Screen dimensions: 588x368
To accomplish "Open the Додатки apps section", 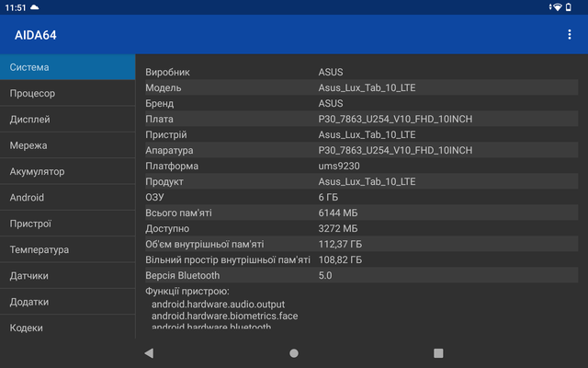I will click(x=67, y=302).
